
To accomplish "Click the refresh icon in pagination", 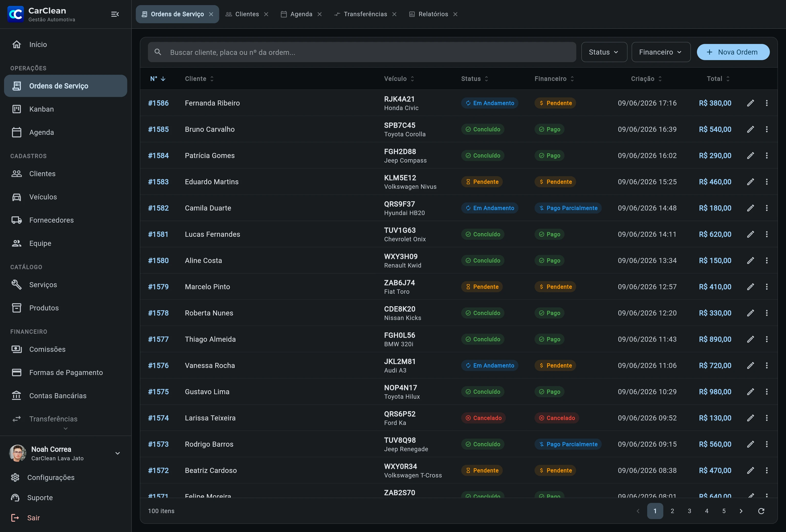I will coord(761,511).
